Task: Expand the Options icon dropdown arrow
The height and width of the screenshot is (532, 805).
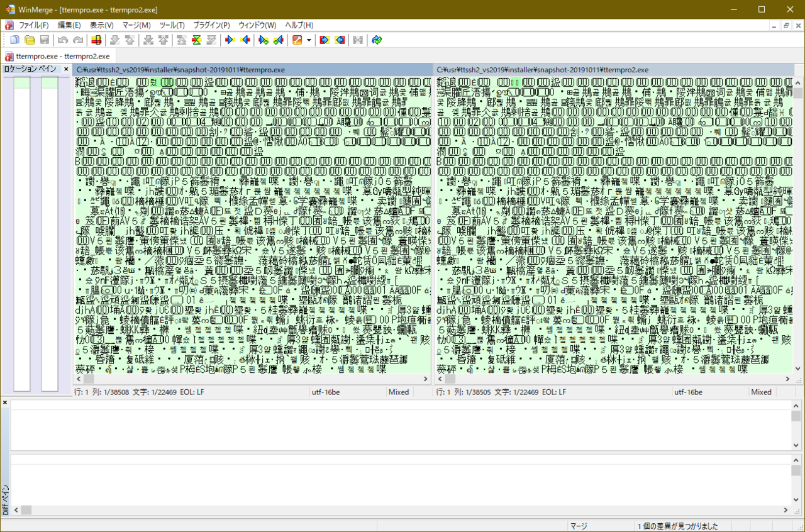Action: click(x=309, y=40)
